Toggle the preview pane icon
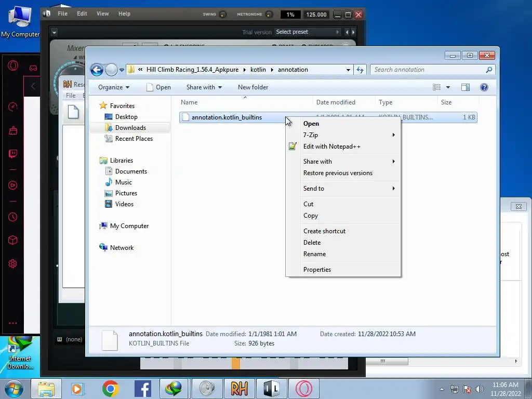 point(465,87)
